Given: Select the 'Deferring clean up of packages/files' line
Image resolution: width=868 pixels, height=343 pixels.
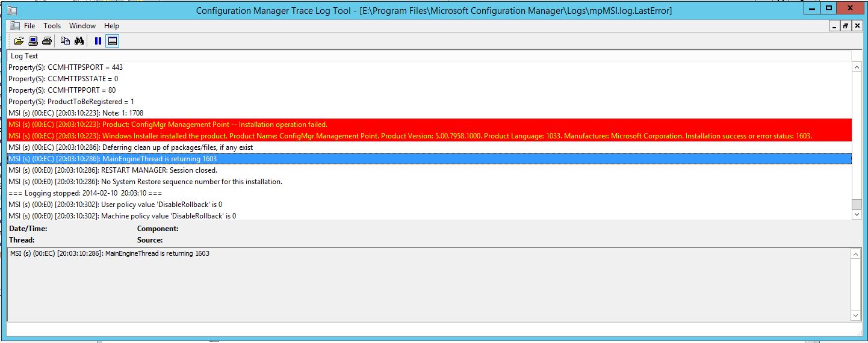Looking at the screenshot, I should (430, 147).
